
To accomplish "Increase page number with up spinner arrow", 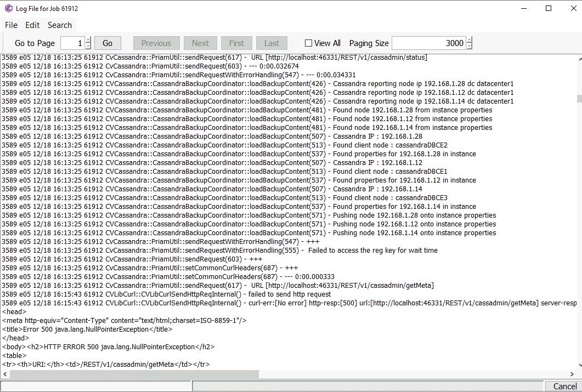I will click(x=88, y=40).
